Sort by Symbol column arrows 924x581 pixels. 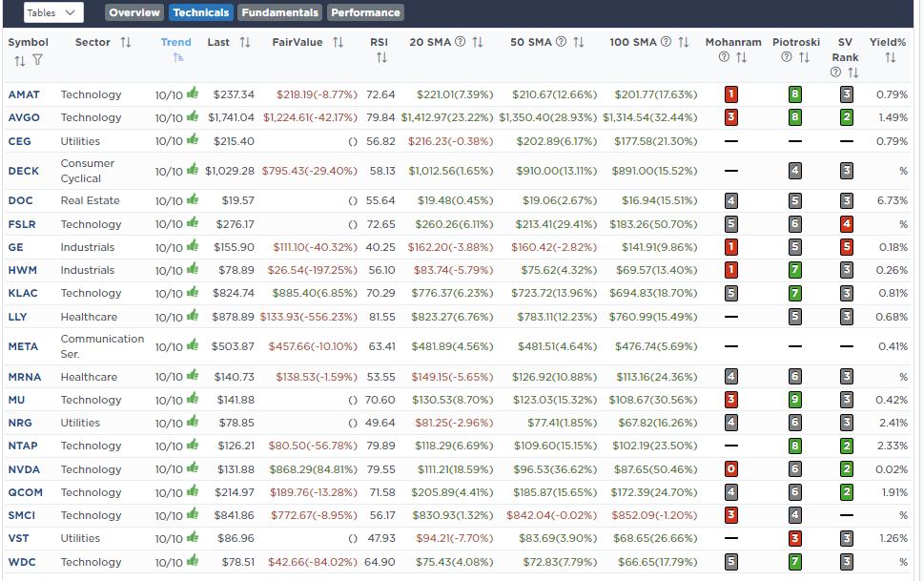pyautogui.click(x=19, y=61)
